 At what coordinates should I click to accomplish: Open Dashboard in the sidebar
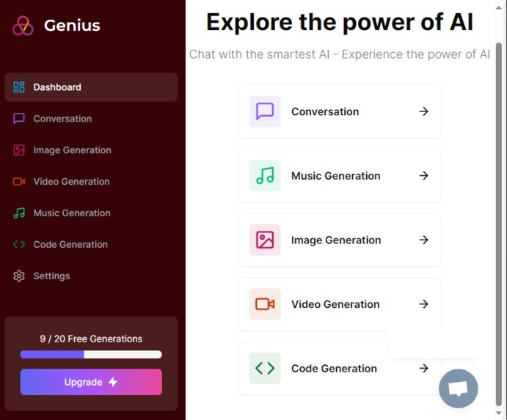91,87
